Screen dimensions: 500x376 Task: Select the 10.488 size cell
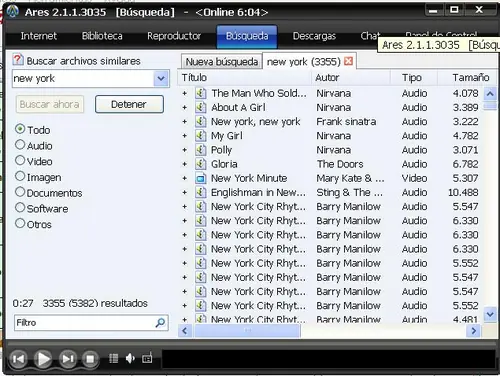pyautogui.click(x=463, y=192)
